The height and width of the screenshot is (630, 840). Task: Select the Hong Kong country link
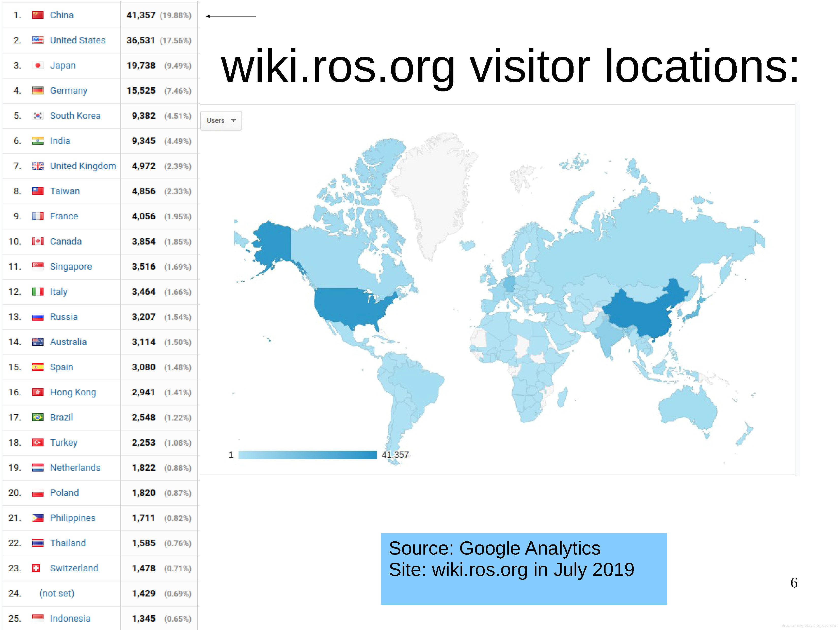73,392
